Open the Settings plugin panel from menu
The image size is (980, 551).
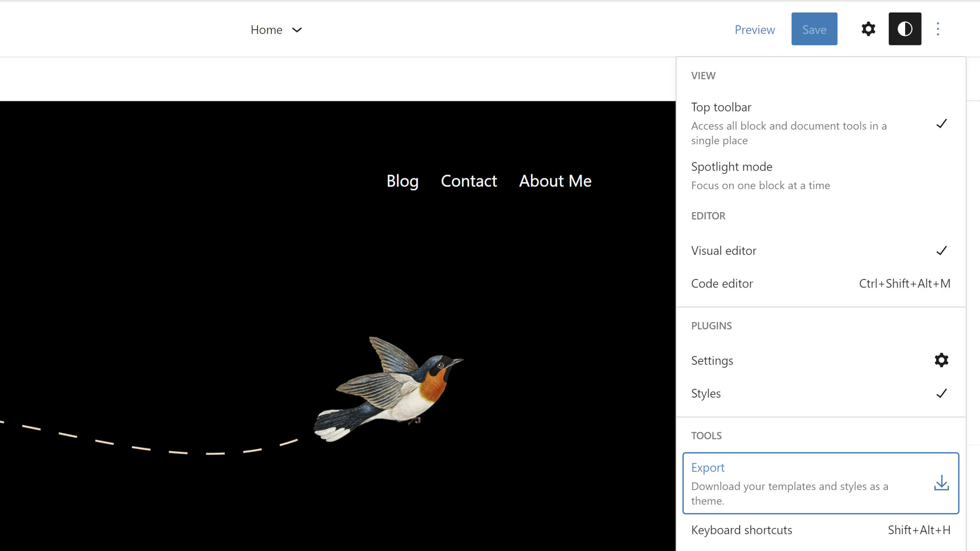tap(821, 360)
